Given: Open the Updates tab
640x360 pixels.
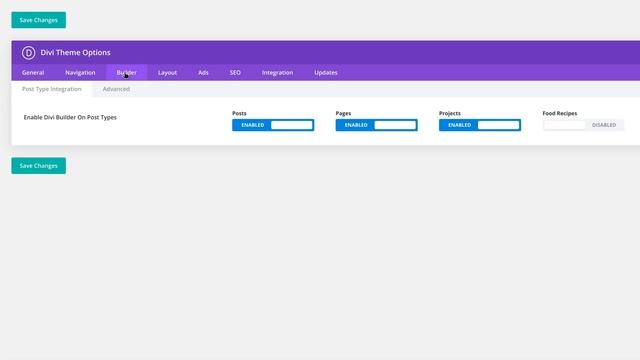Looking at the screenshot, I should pyautogui.click(x=326, y=73).
